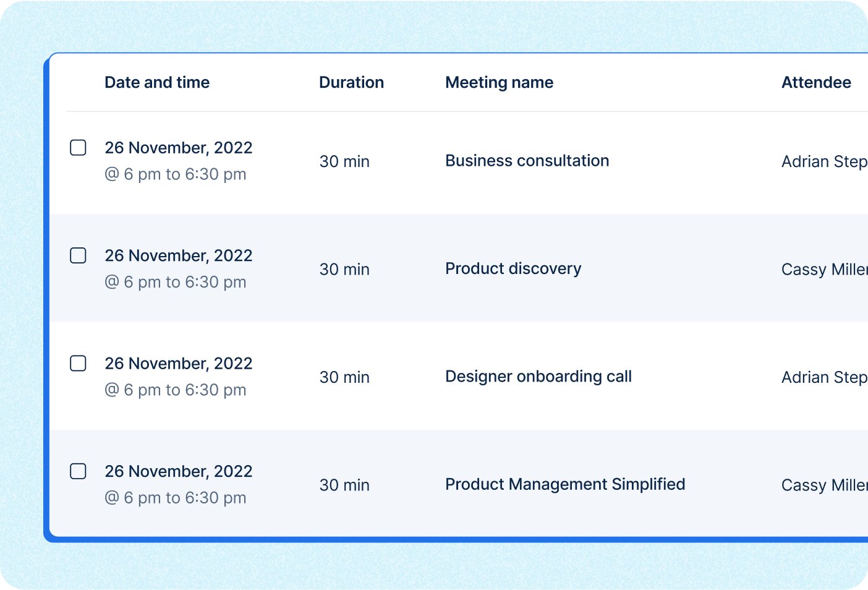Click '30 min' duration of Product discovery
This screenshot has height=590, width=868.
click(344, 270)
